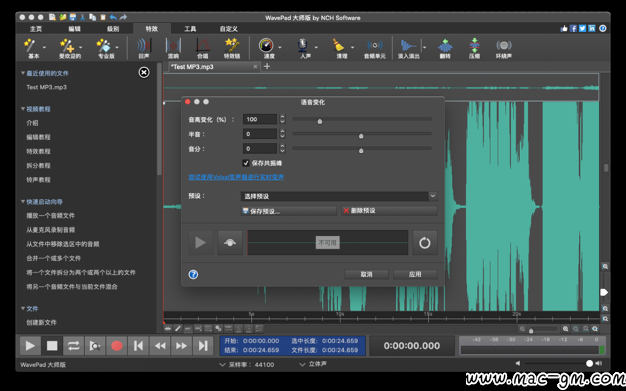Open the Voxal real-time voice changer link

click(x=236, y=177)
